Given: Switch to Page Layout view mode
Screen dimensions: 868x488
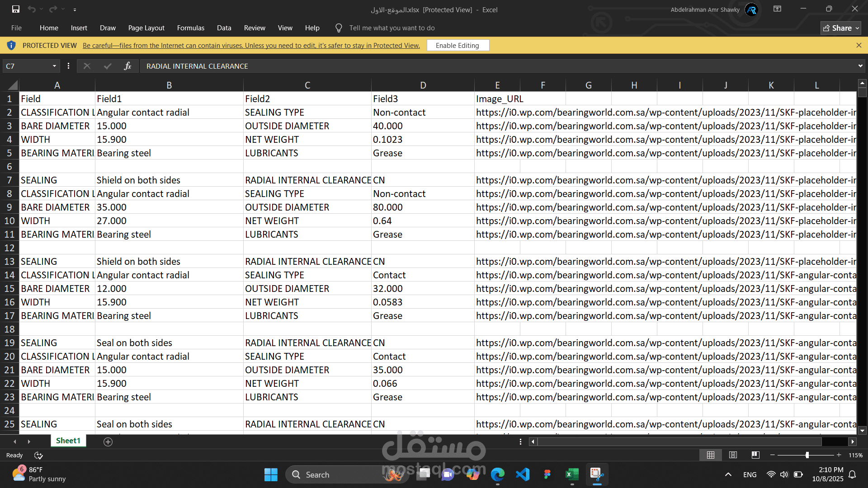Looking at the screenshot, I should tap(733, 455).
